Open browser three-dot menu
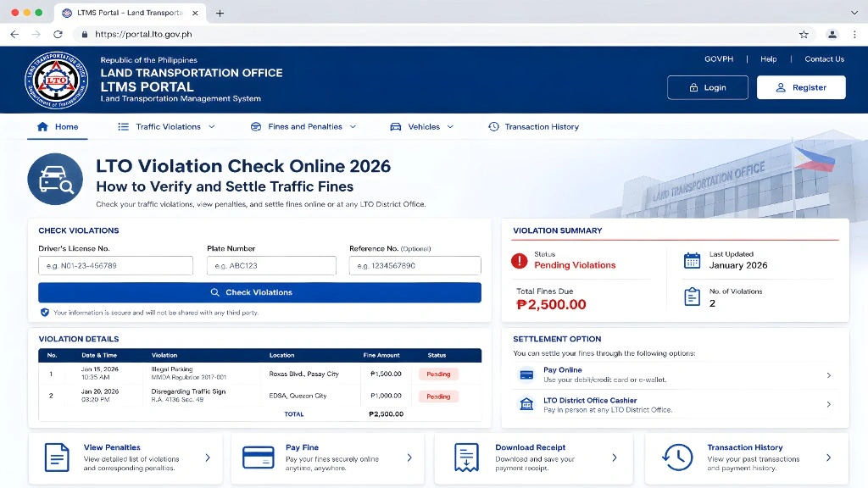 click(854, 34)
